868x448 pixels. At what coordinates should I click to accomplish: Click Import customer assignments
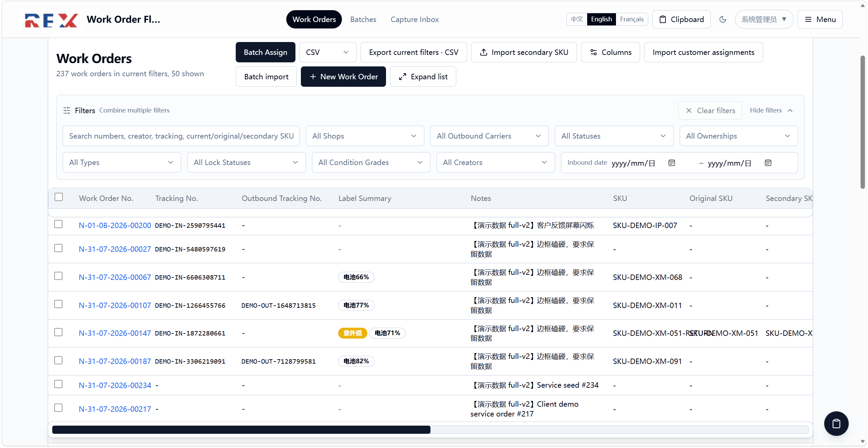pyautogui.click(x=703, y=52)
